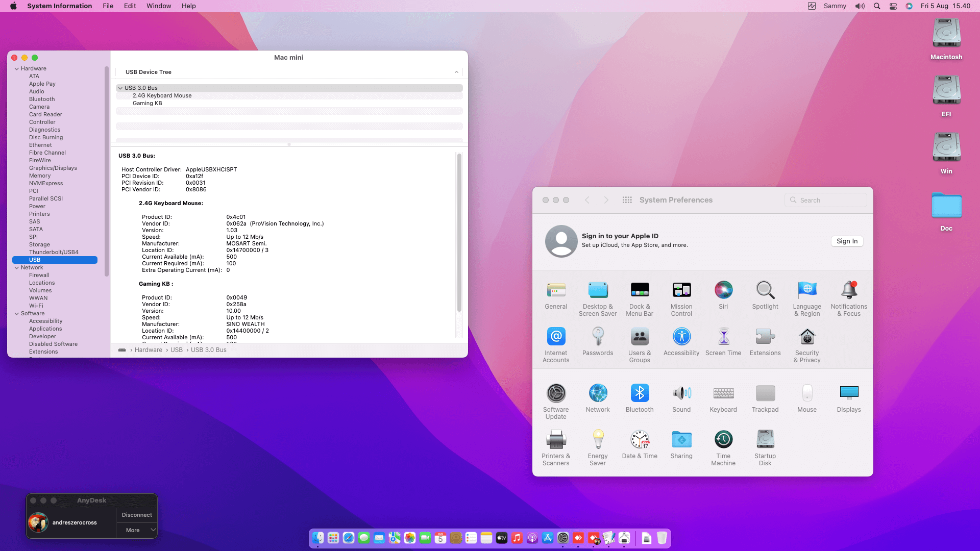Image resolution: width=980 pixels, height=551 pixels.
Task: Open Control Center in menu bar
Action: 893,6
